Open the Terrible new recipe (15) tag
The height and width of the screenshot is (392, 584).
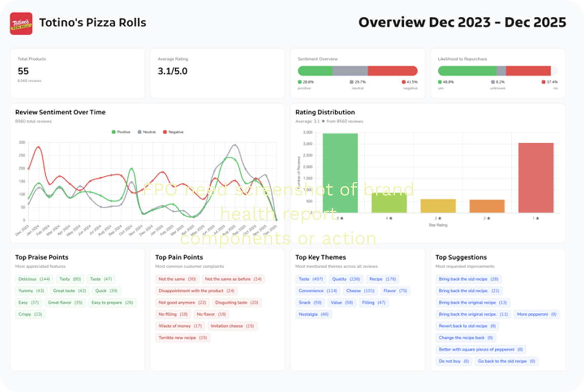[x=183, y=338]
